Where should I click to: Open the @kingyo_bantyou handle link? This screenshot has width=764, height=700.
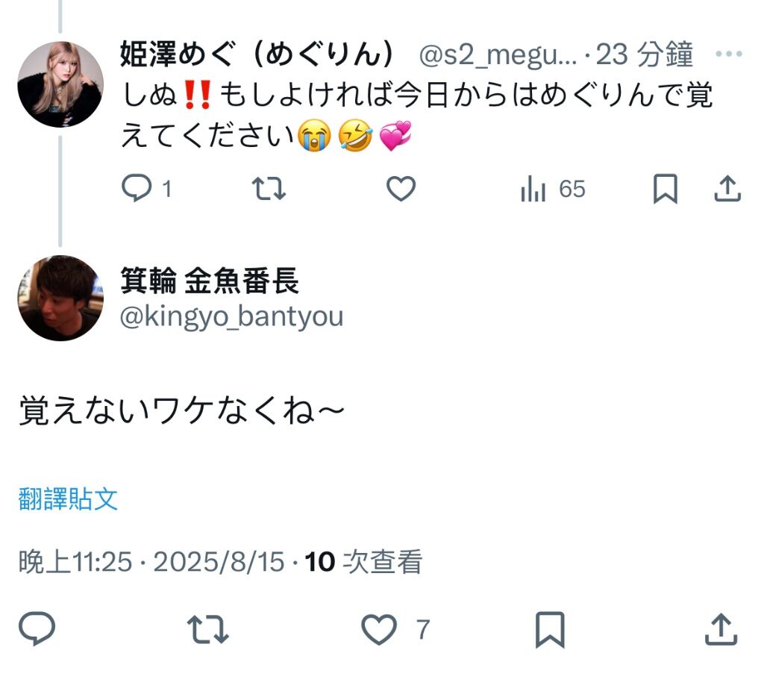(x=231, y=316)
